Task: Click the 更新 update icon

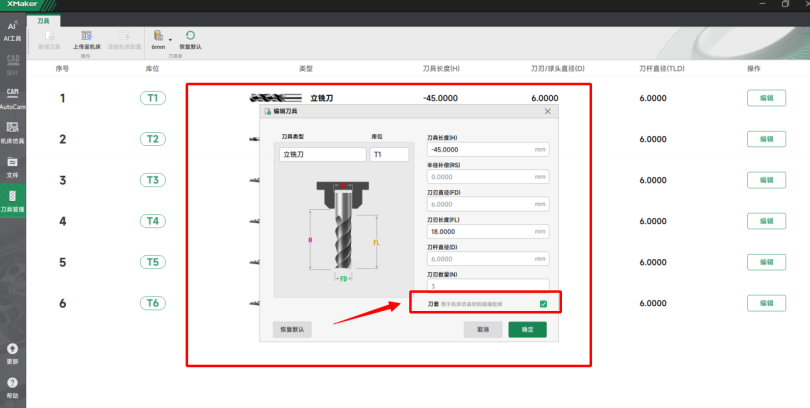Action: pyautogui.click(x=12, y=353)
